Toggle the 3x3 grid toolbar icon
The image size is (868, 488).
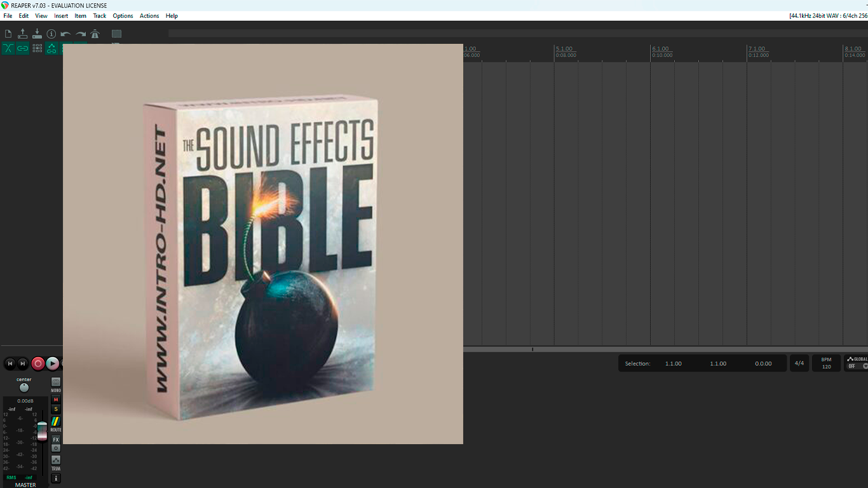coord(37,48)
